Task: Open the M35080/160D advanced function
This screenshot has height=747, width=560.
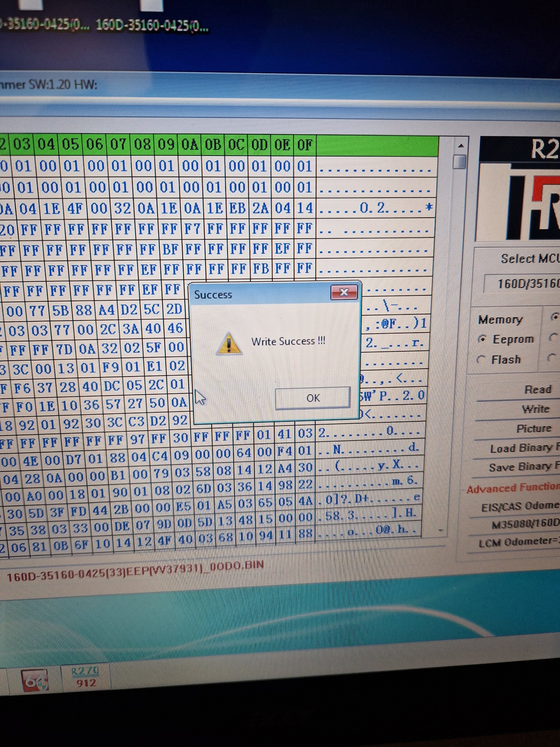Action: pos(525,524)
